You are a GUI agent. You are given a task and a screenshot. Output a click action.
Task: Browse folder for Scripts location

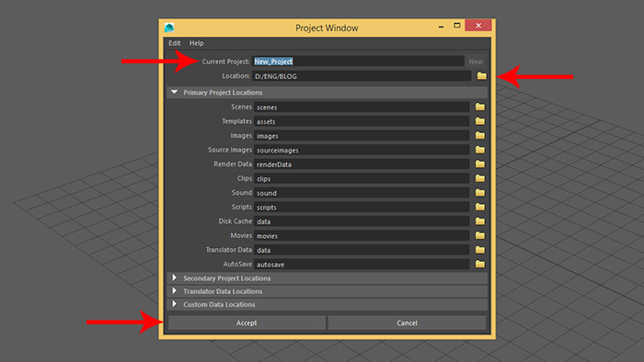(x=479, y=207)
